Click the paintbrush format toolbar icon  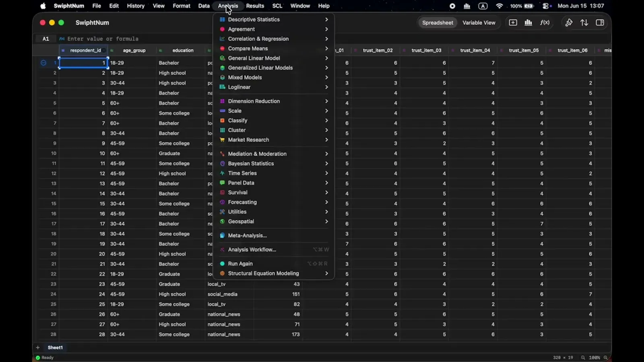click(569, 23)
